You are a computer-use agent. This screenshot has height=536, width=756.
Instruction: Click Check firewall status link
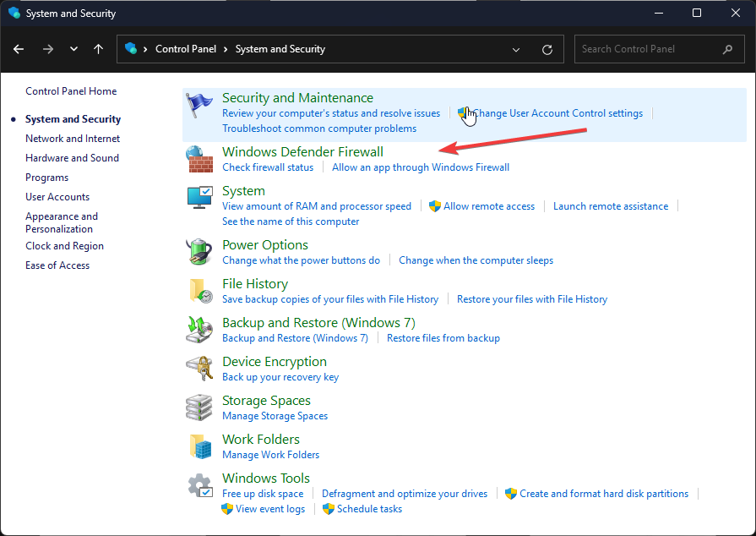[x=268, y=167]
